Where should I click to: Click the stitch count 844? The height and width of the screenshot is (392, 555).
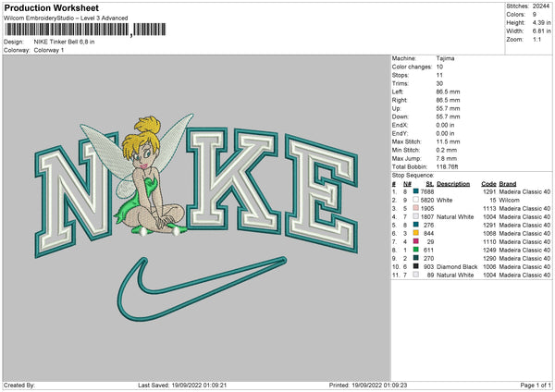428,233
